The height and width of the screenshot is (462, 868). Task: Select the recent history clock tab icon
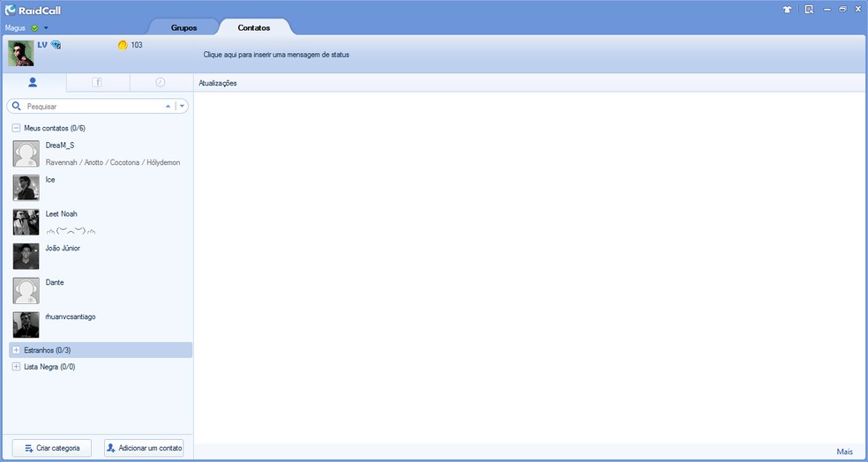point(160,83)
